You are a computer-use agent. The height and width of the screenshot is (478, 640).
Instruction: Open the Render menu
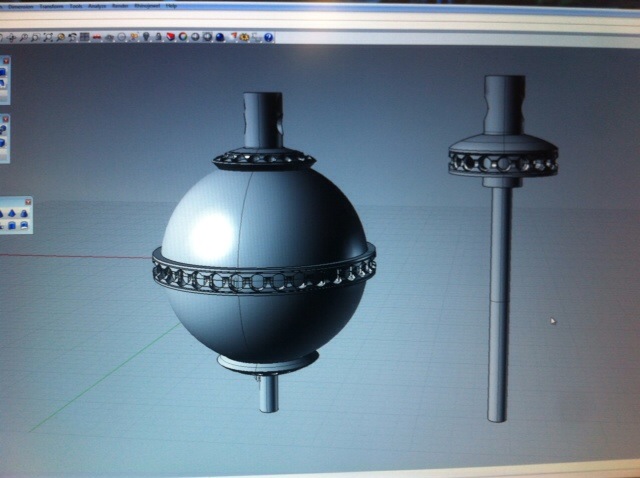click(120, 6)
